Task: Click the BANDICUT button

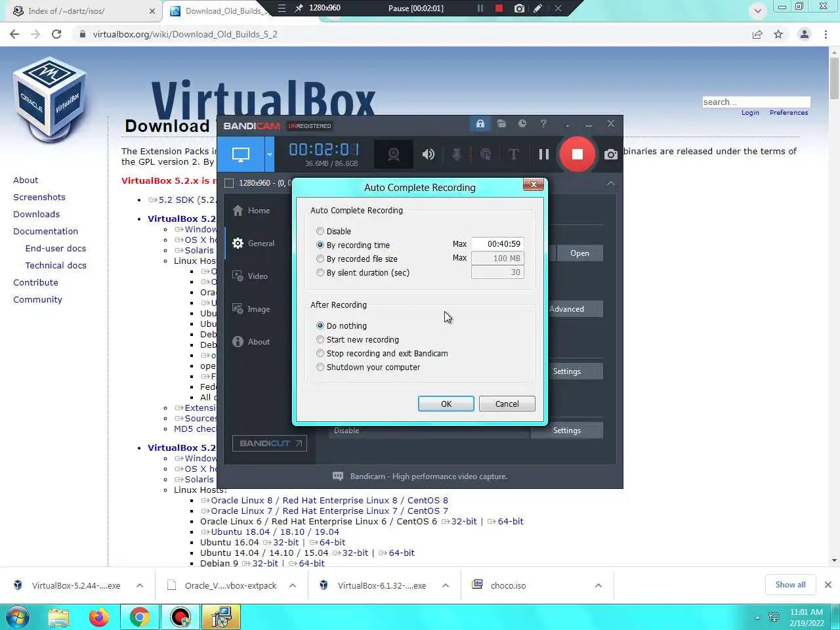Action: pyautogui.click(x=269, y=443)
